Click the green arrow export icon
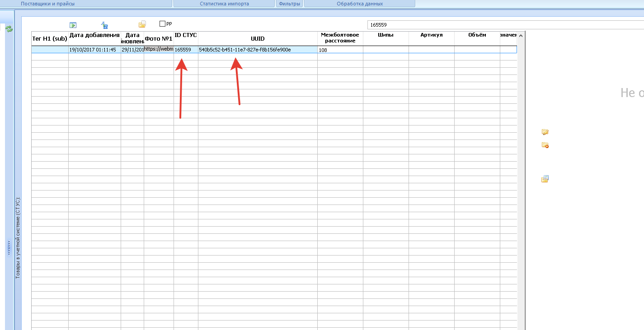 tap(73, 25)
